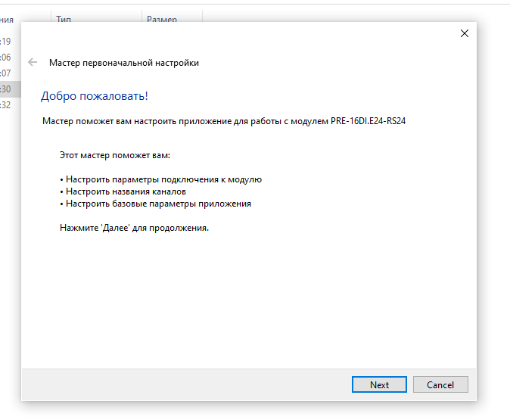Select the file row ending :32

[x=8, y=105]
